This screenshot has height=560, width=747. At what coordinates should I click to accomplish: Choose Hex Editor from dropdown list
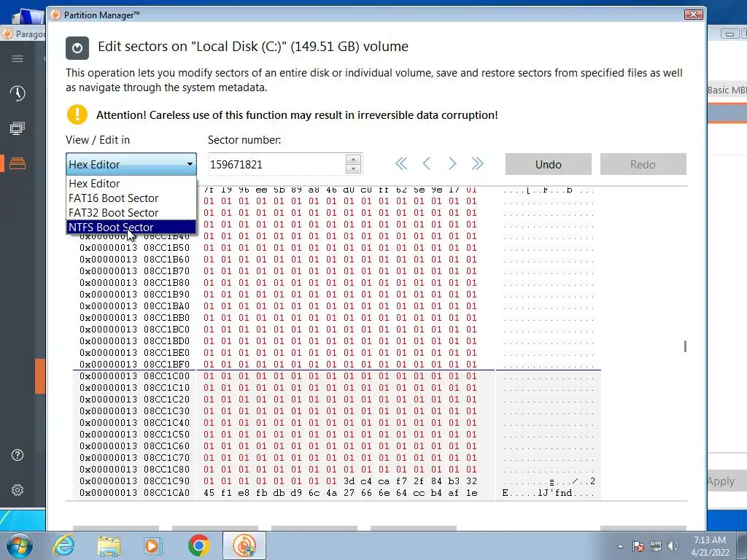pos(131,183)
